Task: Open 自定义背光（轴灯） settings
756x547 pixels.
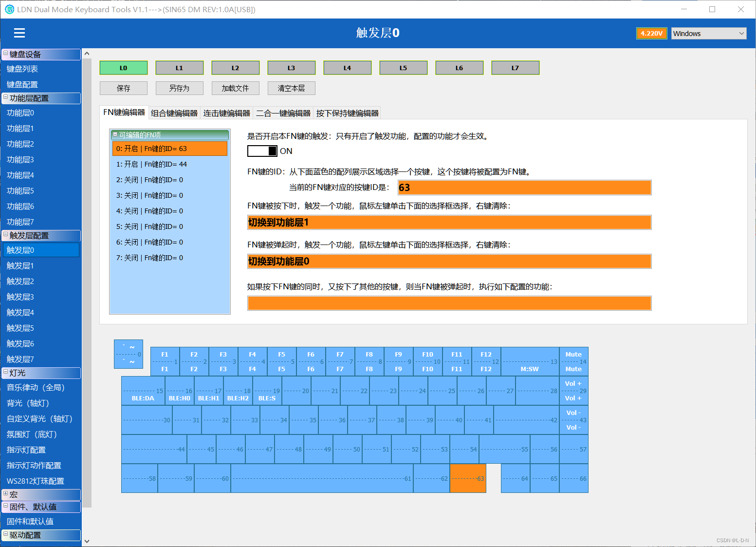Action: pos(41,419)
